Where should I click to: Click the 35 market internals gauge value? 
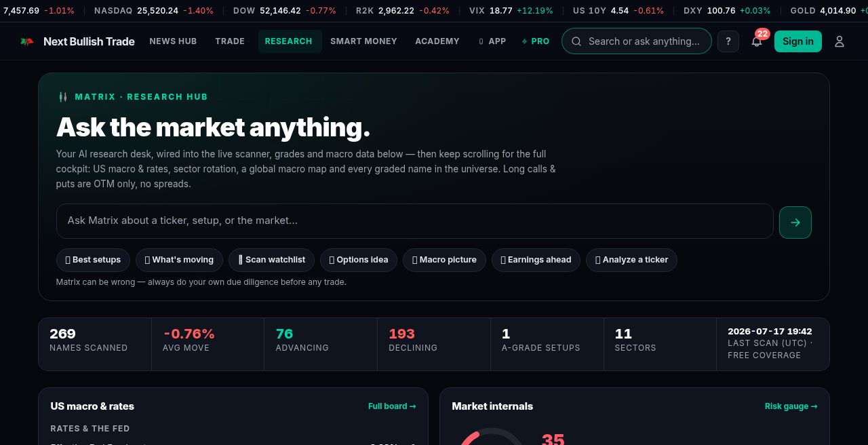(553, 439)
